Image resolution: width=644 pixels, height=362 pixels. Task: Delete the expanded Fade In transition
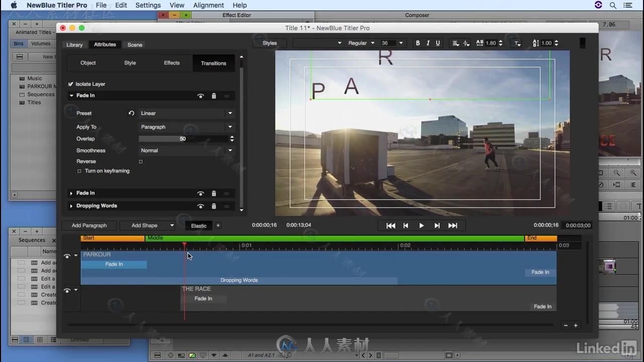[x=214, y=96]
